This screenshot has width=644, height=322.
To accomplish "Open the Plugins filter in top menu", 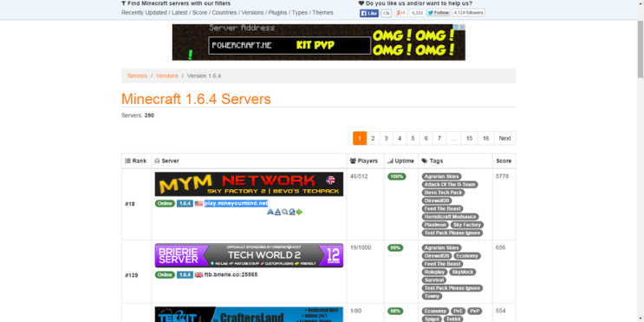I will pos(277,13).
